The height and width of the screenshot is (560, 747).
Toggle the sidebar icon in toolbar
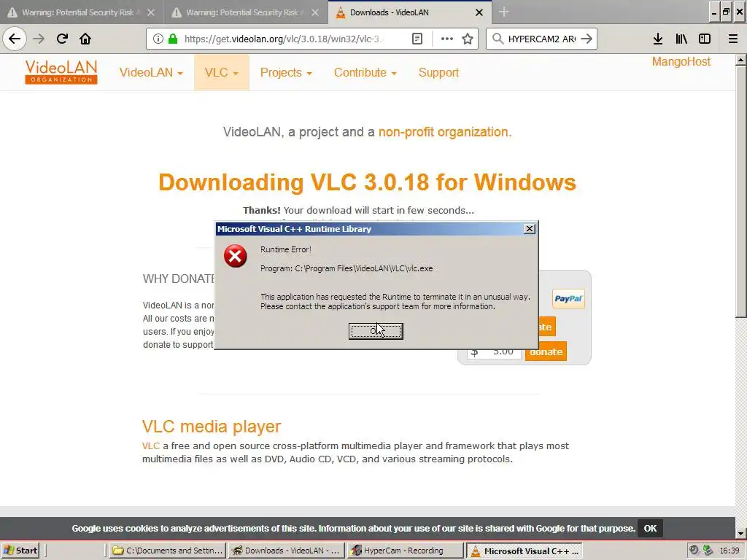point(705,39)
